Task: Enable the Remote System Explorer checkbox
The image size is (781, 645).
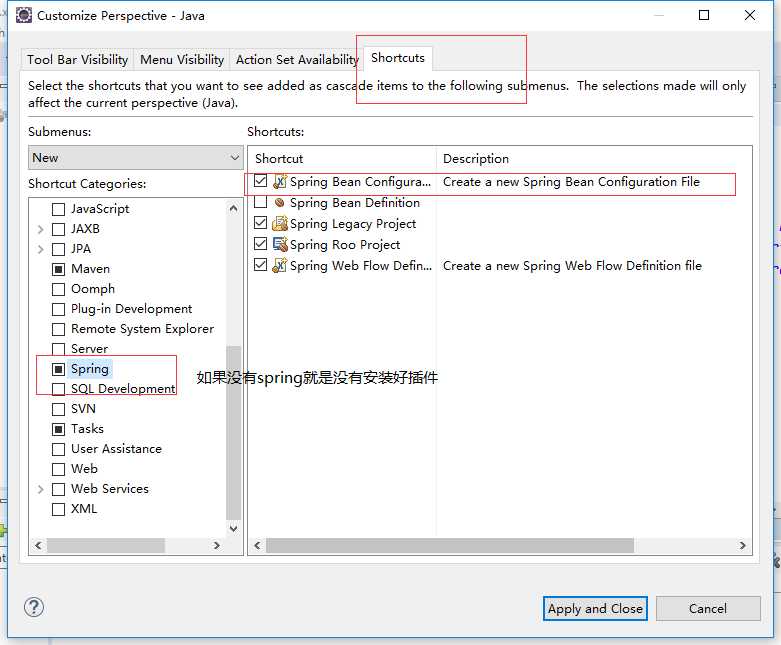Action: tap(58, 329)
